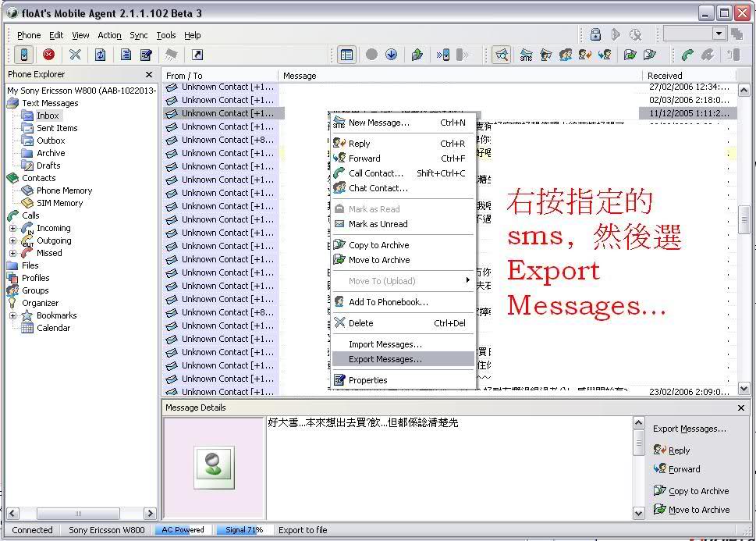756x541 pixels.
Task: Click the contact avatar thumbnail in Message Details
Action: [214, 467]
